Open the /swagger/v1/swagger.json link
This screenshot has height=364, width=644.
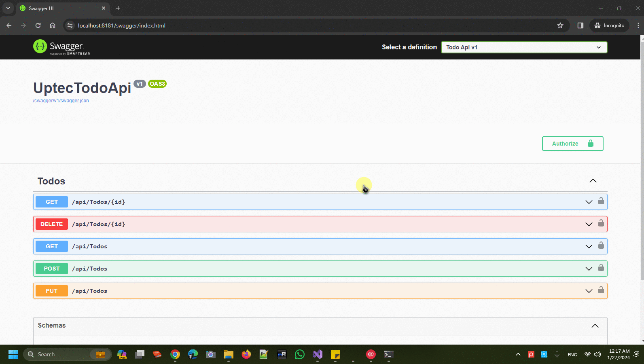coord(61,101)
